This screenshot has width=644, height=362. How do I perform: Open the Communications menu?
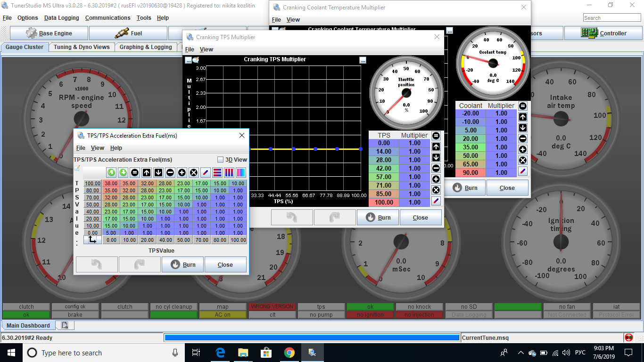pyautogui.click(x=107, y=18)
